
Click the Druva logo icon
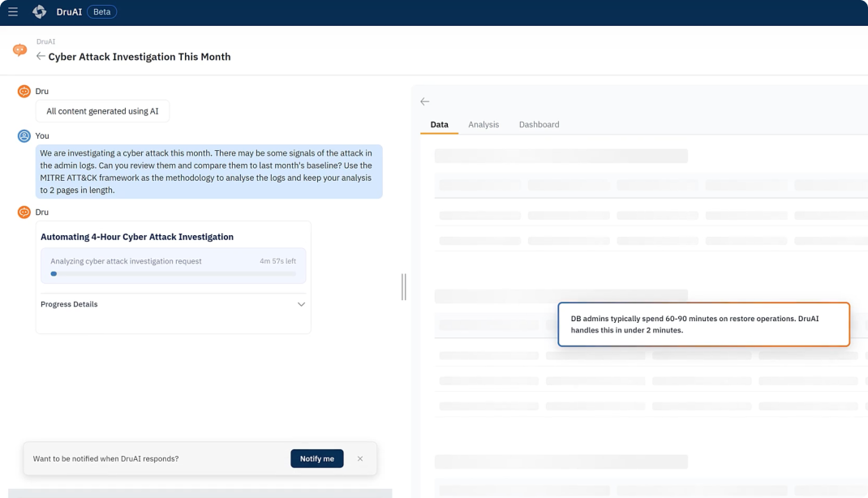coord(39,12)
